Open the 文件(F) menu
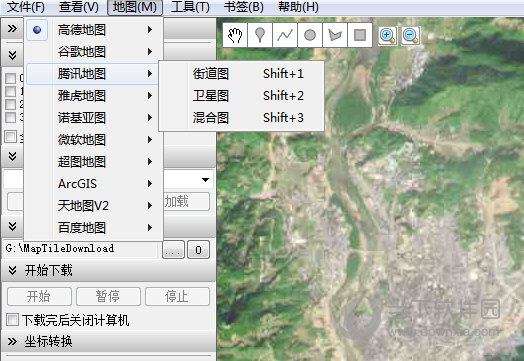The image size is (524, 361). coord(26,7)
